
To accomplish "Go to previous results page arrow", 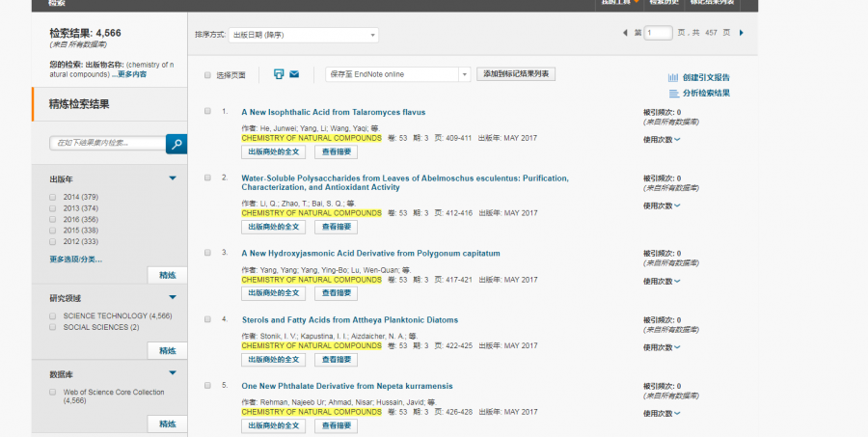I will [x=625, y=33].
